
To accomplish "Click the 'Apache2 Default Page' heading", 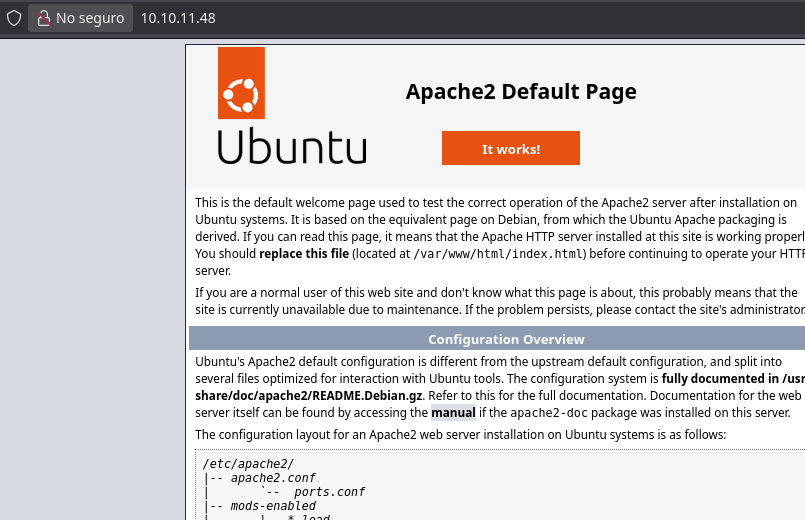I will [x=521, y=92].
